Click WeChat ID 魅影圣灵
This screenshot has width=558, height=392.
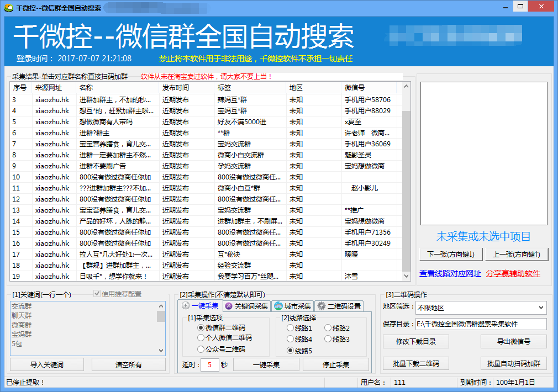[358, 155]
